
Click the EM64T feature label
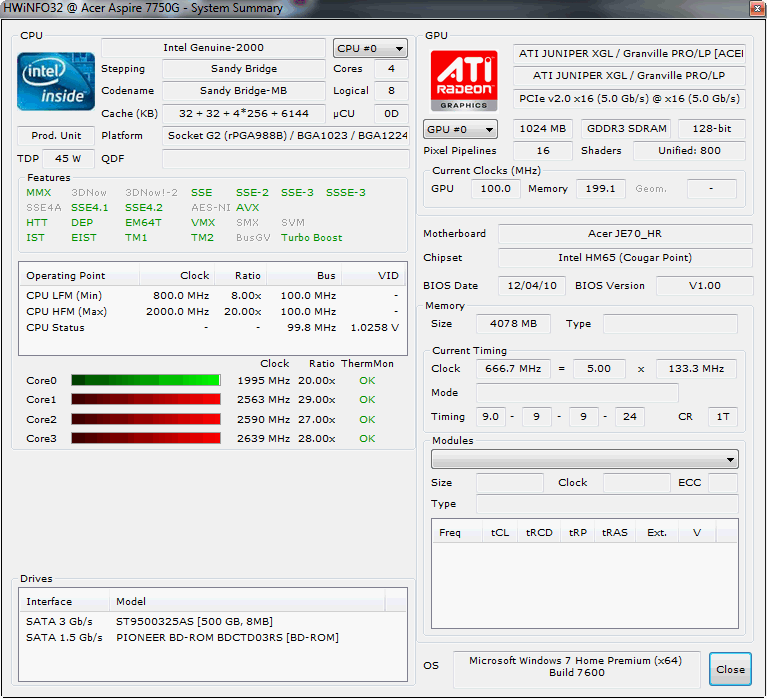[x=143, y=223]
